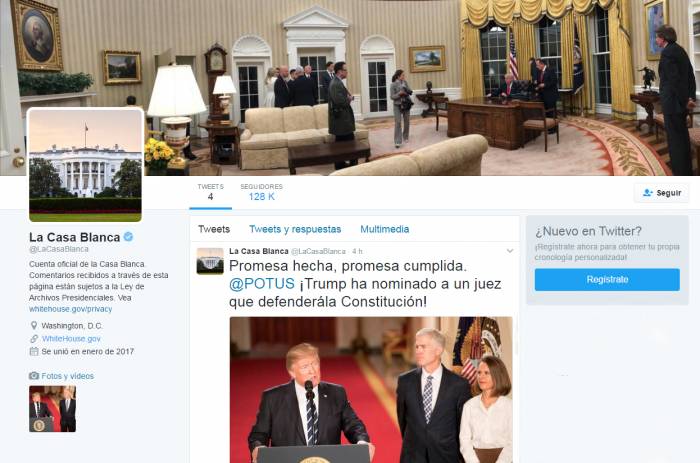Open the media thumbnail under Fotos y vídeos
The height and width of the screenshot is (463, 700).
pos(53,409)
